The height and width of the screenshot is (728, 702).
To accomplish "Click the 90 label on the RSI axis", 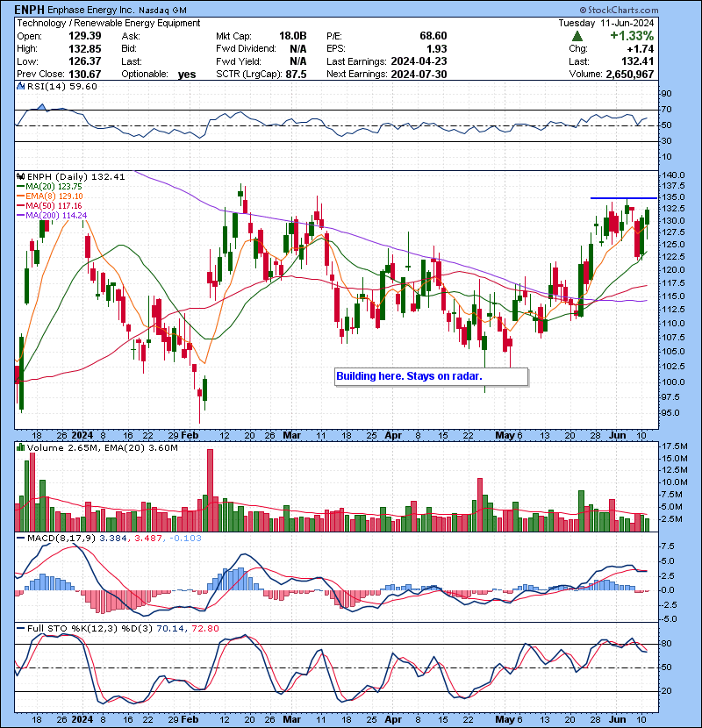I will (x=667, y=93).
